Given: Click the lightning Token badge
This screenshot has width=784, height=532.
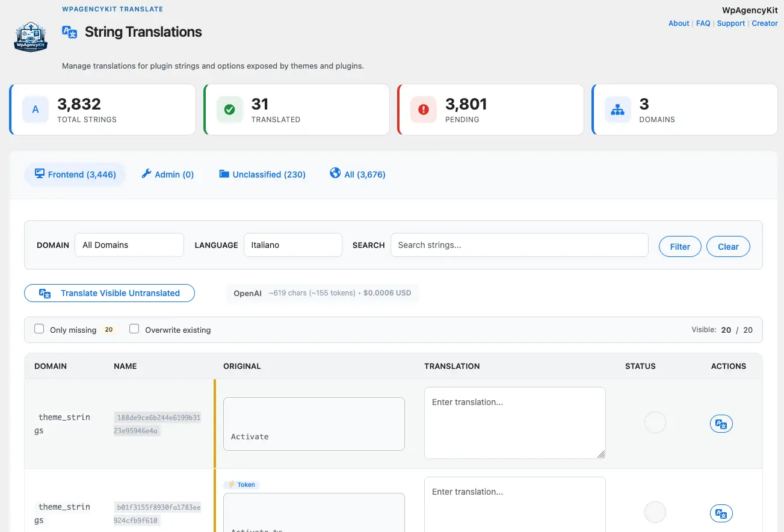Looking at the screenshot, I should pos(241,484).
